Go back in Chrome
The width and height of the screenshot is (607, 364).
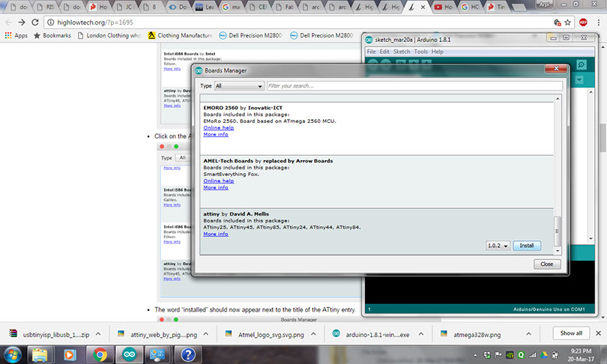point(8,22)
